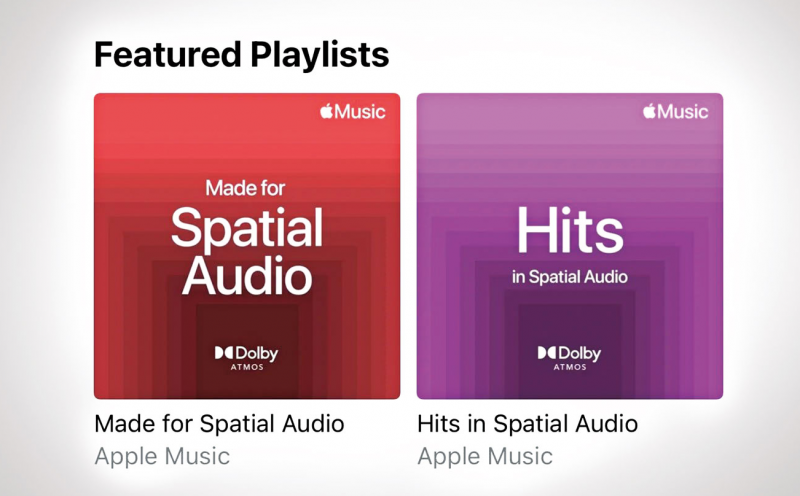Screen dimensions: 800x496
Task: Click the large Hits text on purple cover
Action: pyautogui.click(x=570, y=230)
